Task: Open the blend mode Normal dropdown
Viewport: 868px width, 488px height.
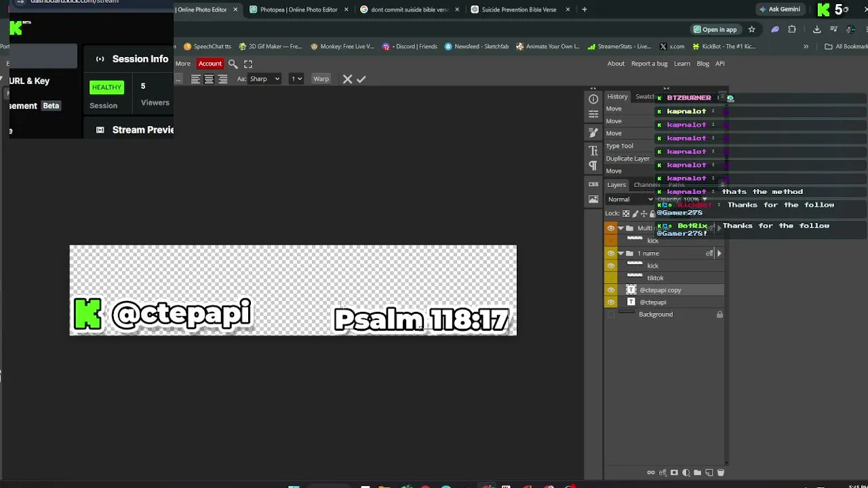Action: click(x=630, y=199)
